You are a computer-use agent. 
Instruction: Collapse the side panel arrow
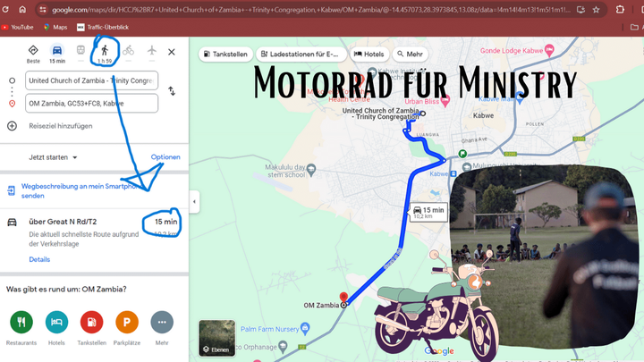[x=194, y=201]
